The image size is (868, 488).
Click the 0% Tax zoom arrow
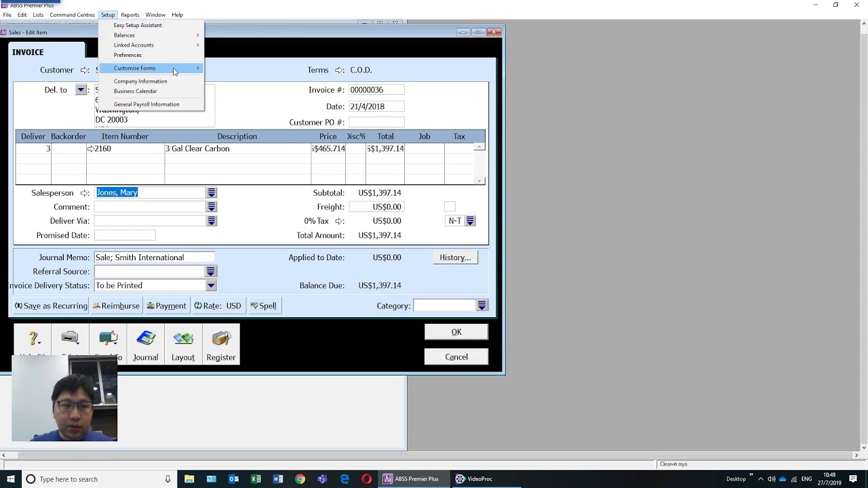pos(339,221)
